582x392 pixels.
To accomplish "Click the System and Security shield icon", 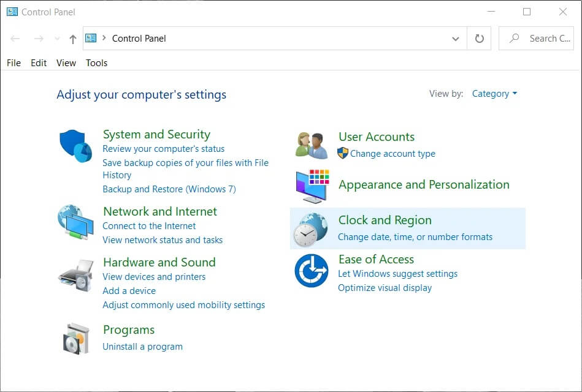I will tap(75, 146).
